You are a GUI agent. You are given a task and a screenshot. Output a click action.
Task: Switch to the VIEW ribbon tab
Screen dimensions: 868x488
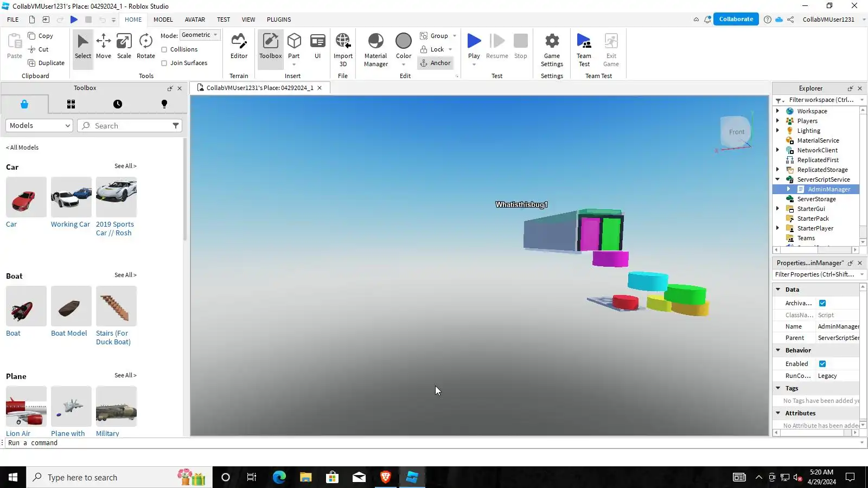(x=248, y=20)
